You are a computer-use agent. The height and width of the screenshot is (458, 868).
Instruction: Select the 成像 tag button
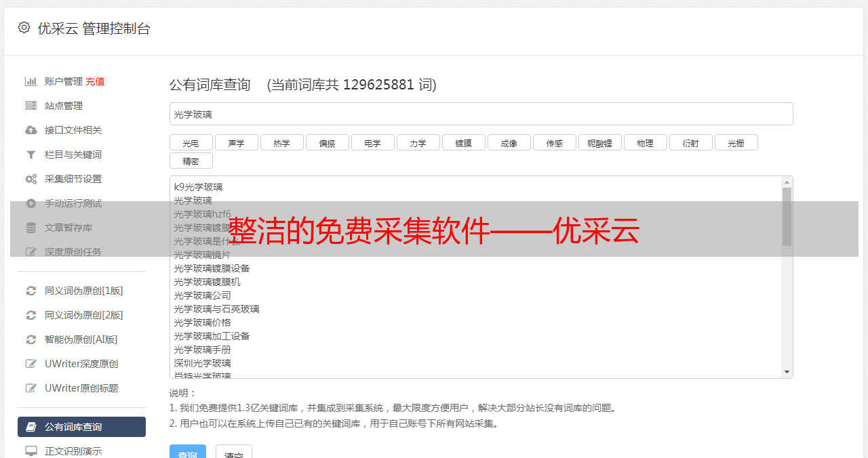point(509,142)
